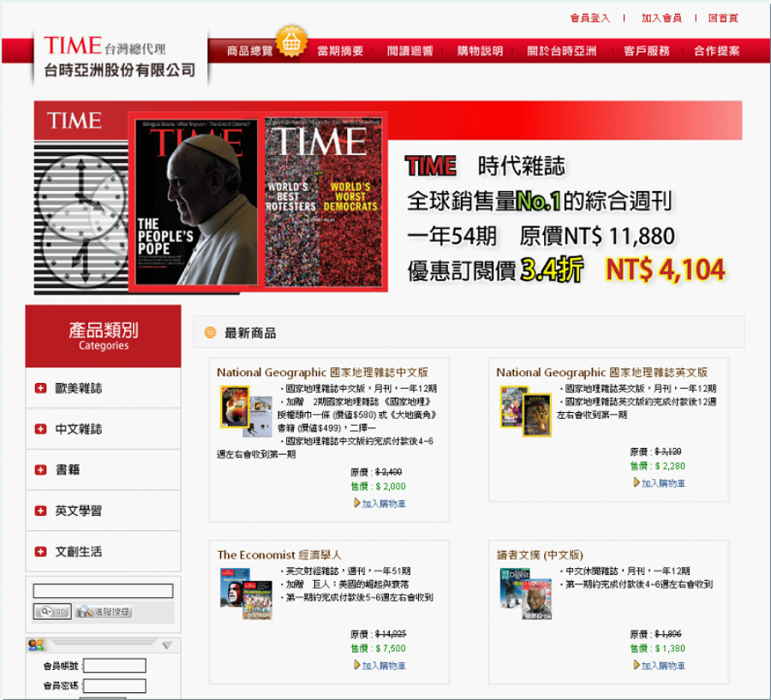Click the 加入會員 link
771x700 pixels.
tap(661, 18)
